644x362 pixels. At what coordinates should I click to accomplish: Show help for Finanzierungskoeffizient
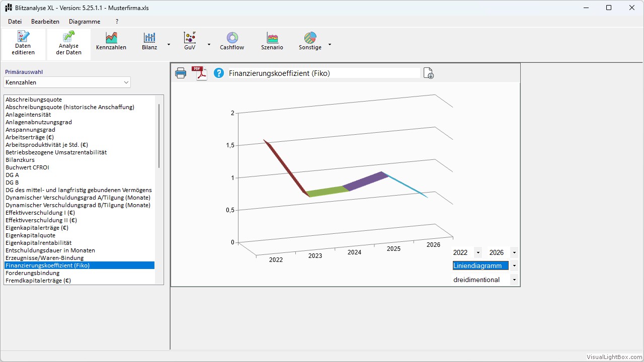pyautogui.click(x=218, y=73)
